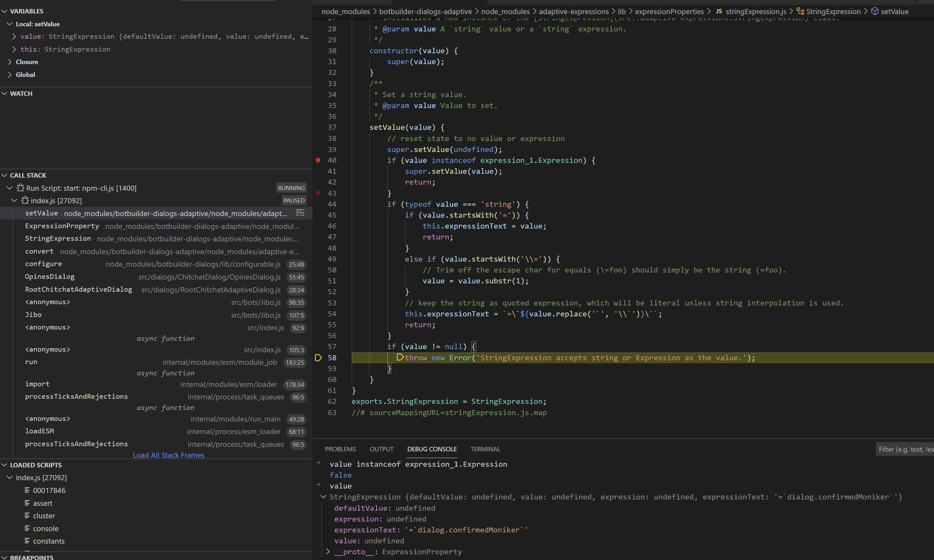This screenshot has height=560, width=934.
Task: Select the setValue stack frame
Action: pos(156,213)
